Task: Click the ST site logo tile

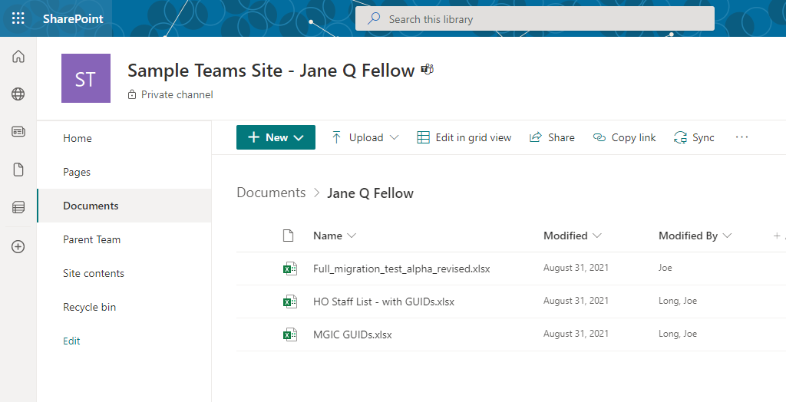Action: coord(86,78)
